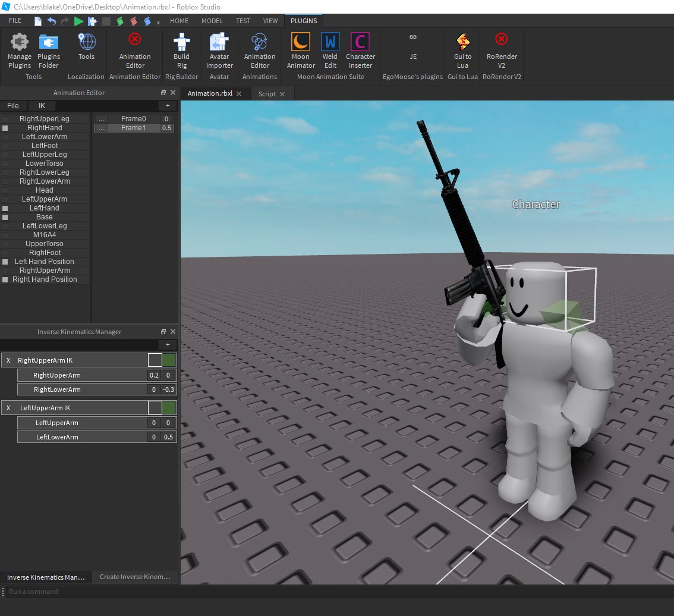Viewport: 674px width, 616px height.
Task: Open the Weld Edit plugin
Action: click(330, 51)
